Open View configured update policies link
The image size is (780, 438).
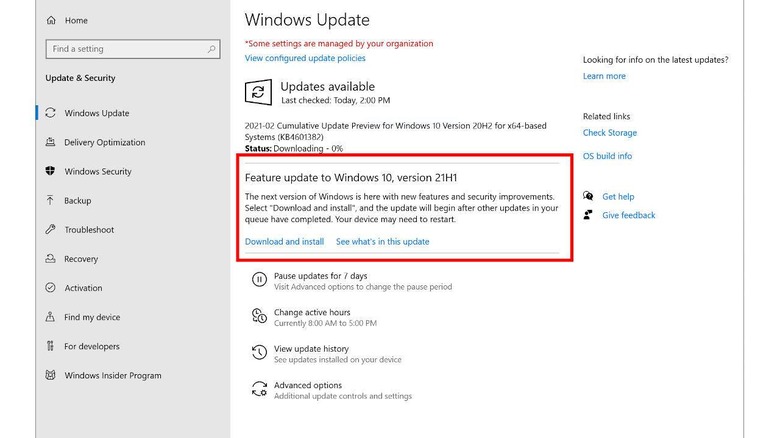click(x=305, y=58)
